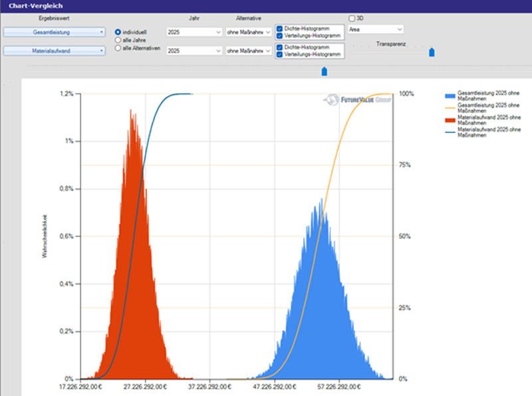The image size is (532, 396).
Task: Toggle the second row's Dichte-Histogramm checkbox
Action: point(279,47)
